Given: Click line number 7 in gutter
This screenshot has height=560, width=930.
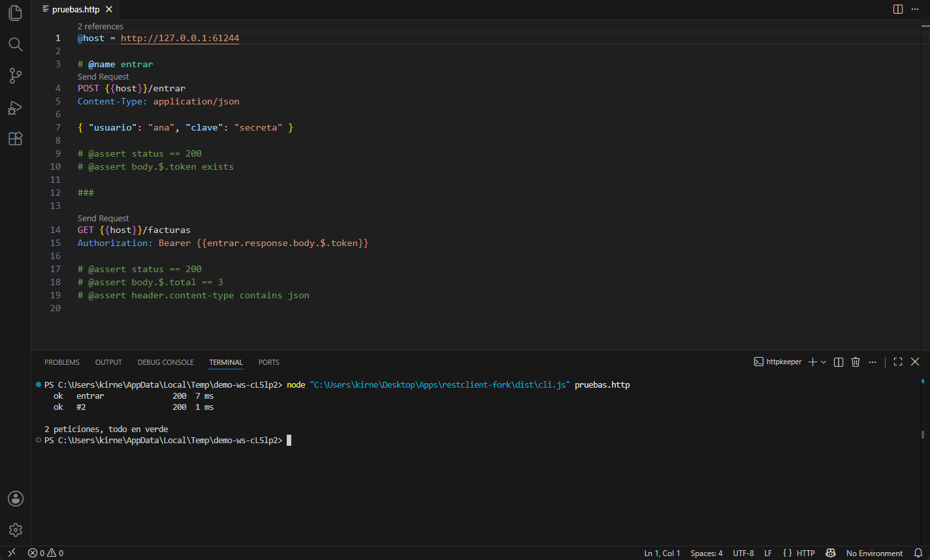Looking at the screenshot, I should pos(58,127).
